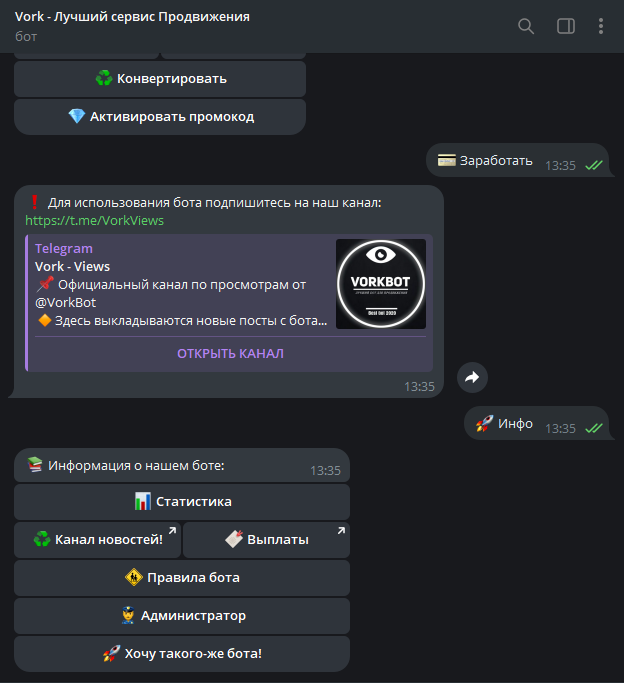624x683 pixels.
Task: Click the VorkBot channel preview image
Action: click(380, 284)
